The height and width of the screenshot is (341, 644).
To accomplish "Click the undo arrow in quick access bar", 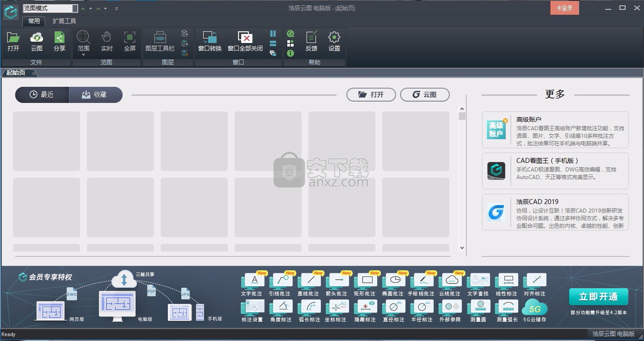I will pyautogui.click(x=84, y=9).
